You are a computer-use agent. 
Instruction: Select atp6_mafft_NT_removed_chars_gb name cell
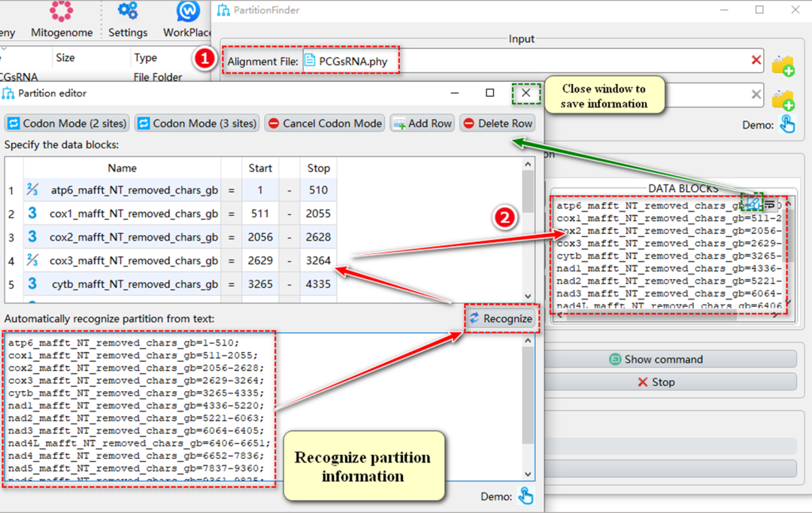[x=123, y=190]
